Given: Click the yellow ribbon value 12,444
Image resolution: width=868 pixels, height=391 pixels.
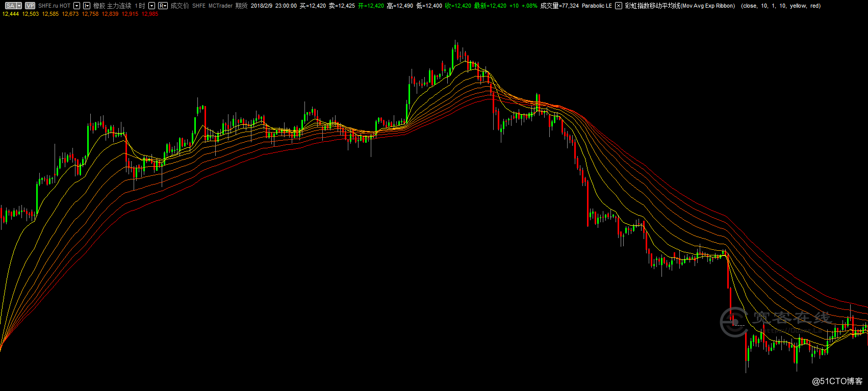Looking at the screenshot, I should tap(11, 14).
